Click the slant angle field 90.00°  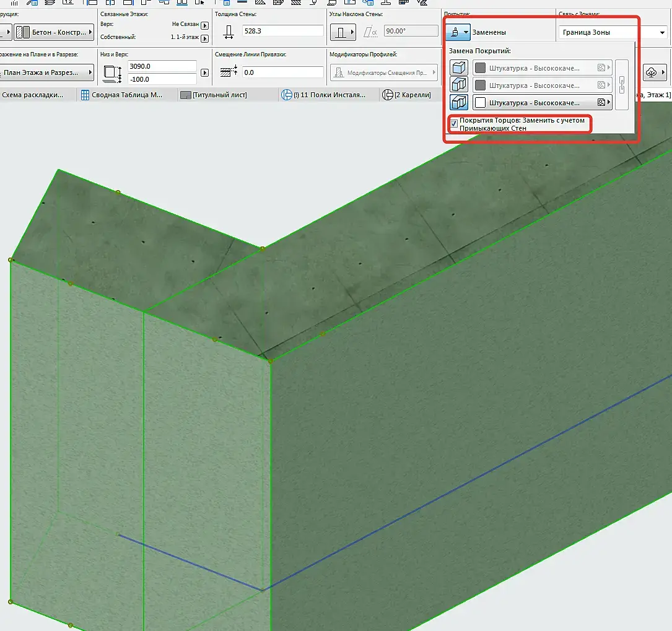pos(411,31)
